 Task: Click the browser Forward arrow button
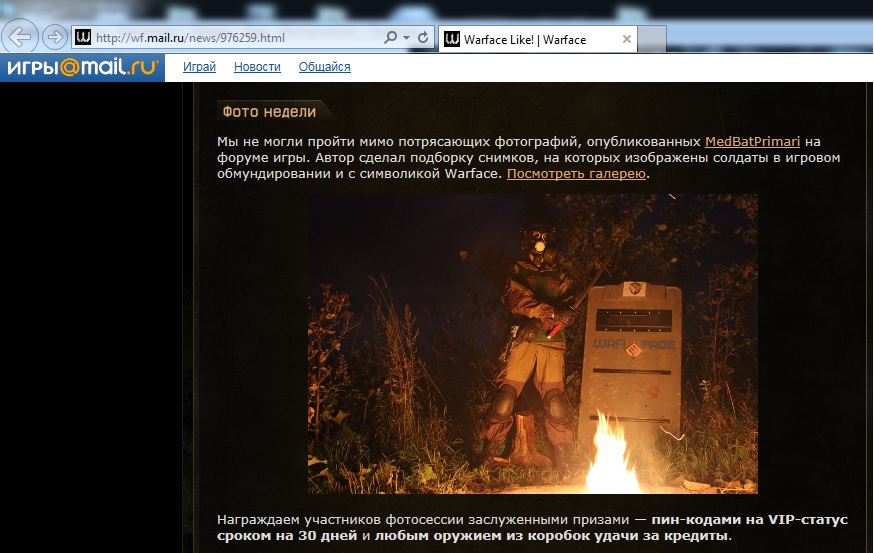click(55, 37)
